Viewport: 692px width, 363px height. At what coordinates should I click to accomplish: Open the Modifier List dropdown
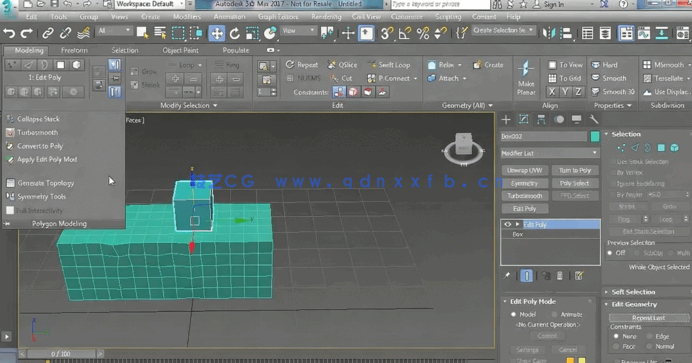550,153
